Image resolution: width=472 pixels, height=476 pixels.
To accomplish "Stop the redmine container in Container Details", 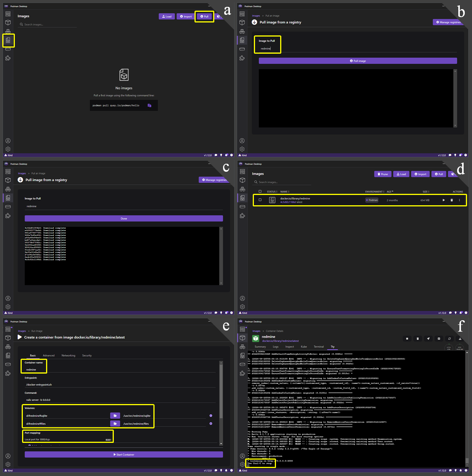I will (407, 339).
